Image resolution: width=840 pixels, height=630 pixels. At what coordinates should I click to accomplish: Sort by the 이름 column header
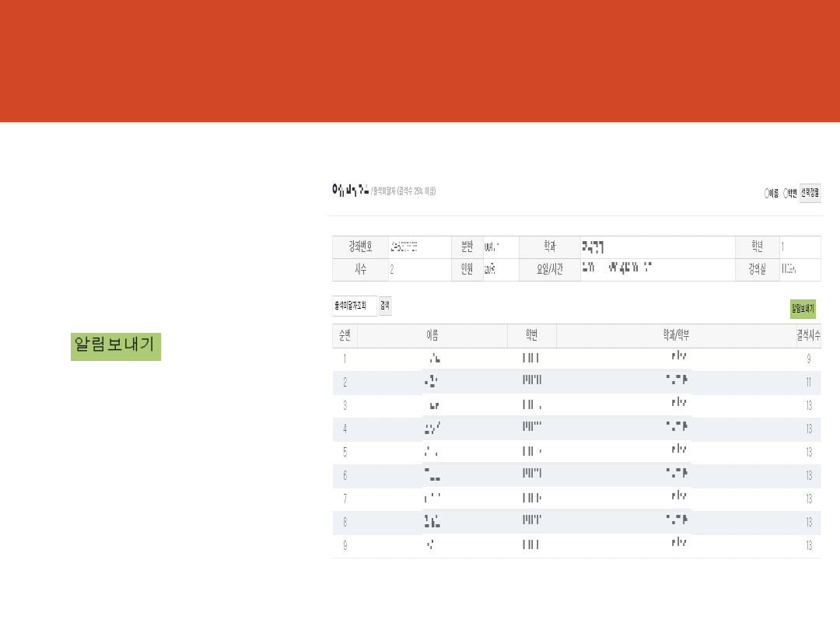coord(432,336)
